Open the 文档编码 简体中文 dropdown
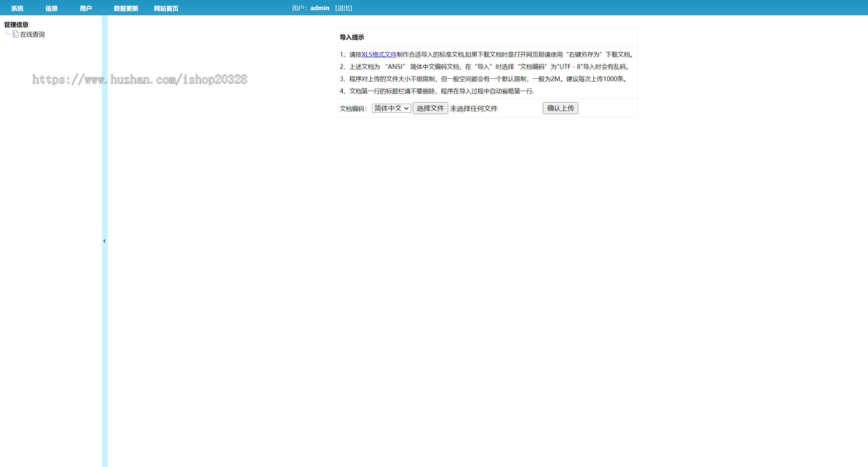This screenshot has width=868, height=467. (x=391, y=108)
